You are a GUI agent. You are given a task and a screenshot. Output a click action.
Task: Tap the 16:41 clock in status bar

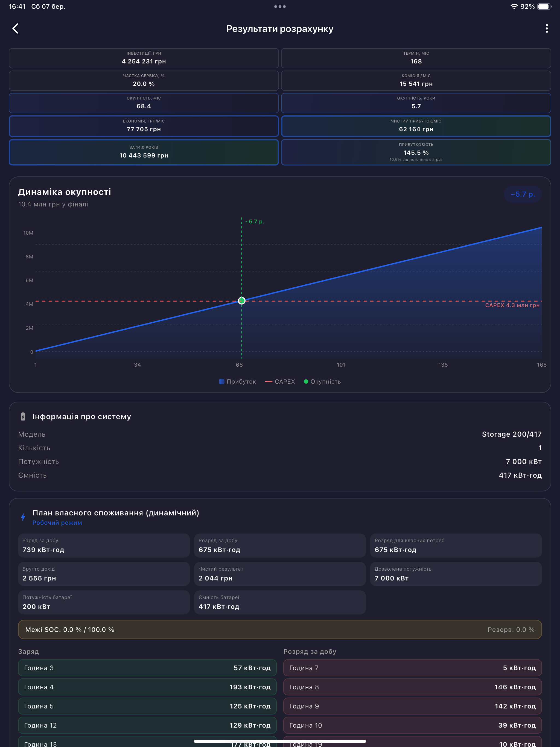[x=17, y=6]
